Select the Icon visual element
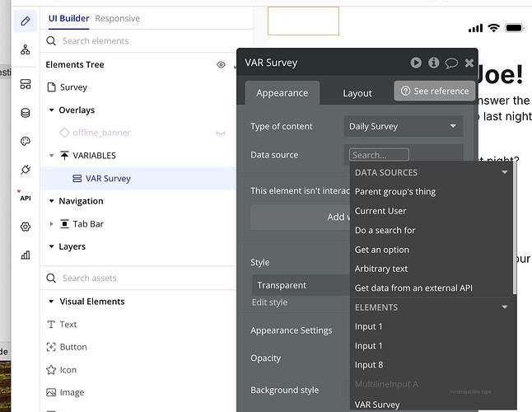This screenshot has width=532, height=412. tap(62, 370)
